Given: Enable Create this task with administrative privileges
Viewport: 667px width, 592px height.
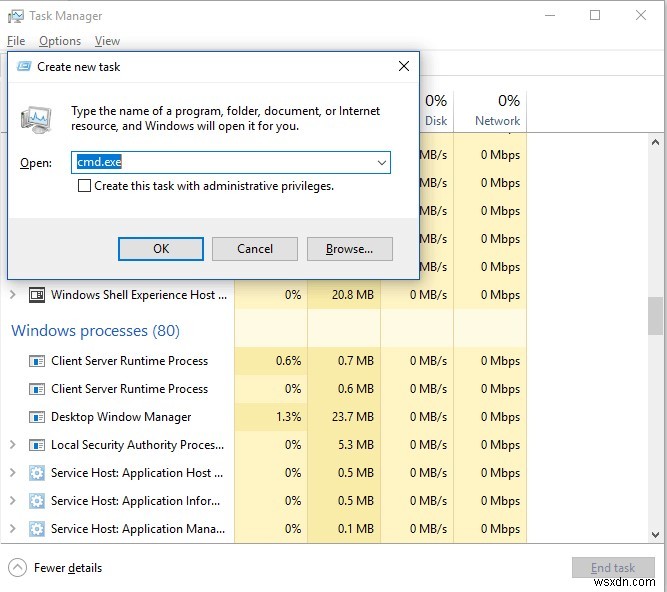Looking at the screenshot, I should [x=84, y=186].
